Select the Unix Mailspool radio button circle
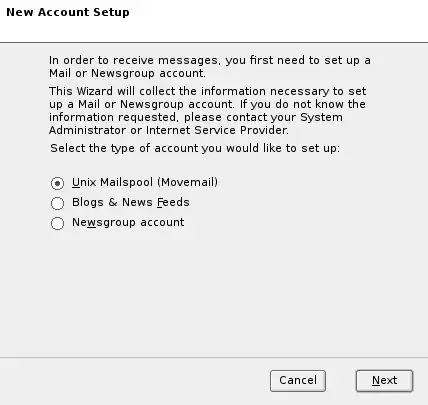 click(57, 183)
